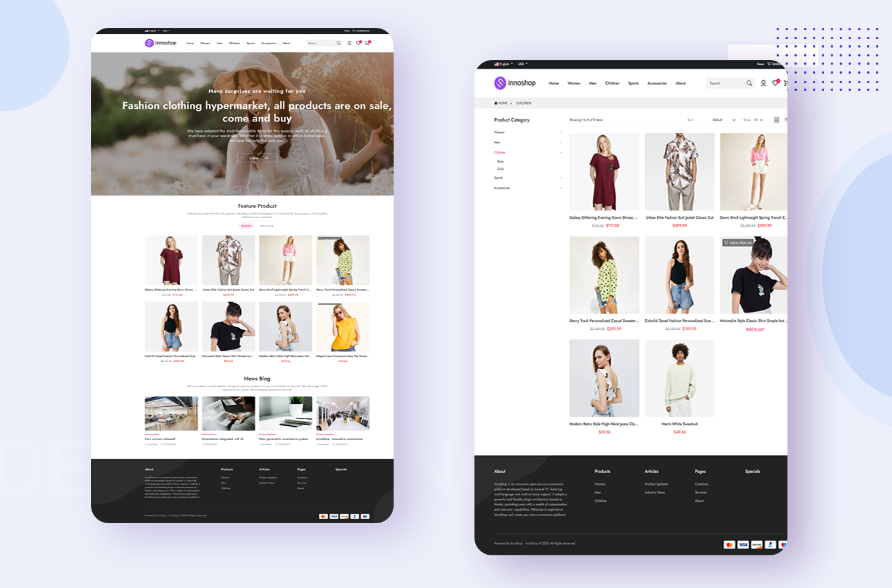The image size is (892, 588).
Task: Click the wishlist heart icon on the category page
Action: tap(775, 83)
